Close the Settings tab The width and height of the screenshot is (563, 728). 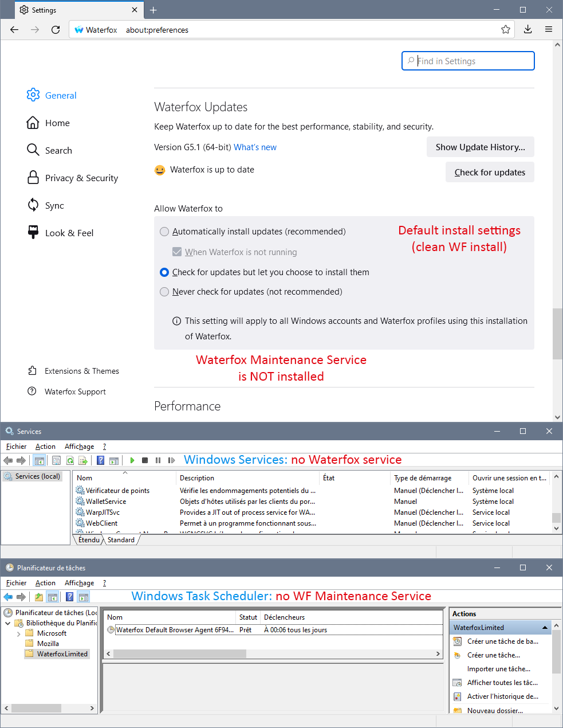135,10
